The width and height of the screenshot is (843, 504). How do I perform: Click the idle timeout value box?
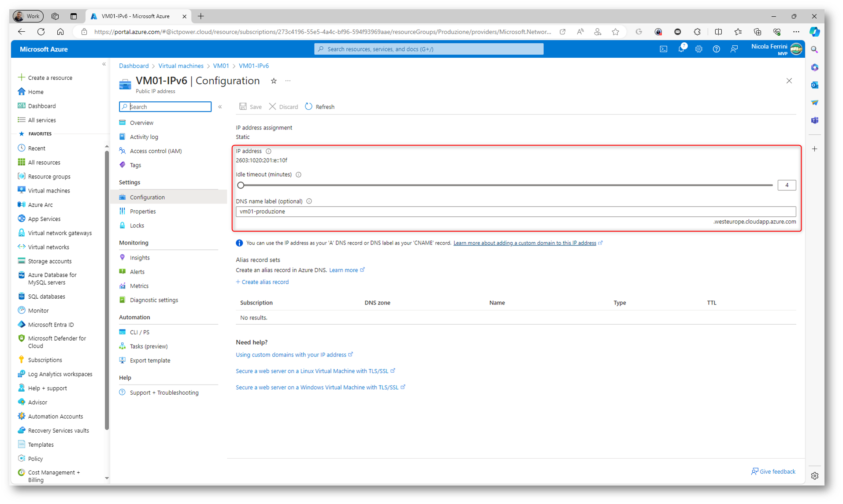[787, 185]
